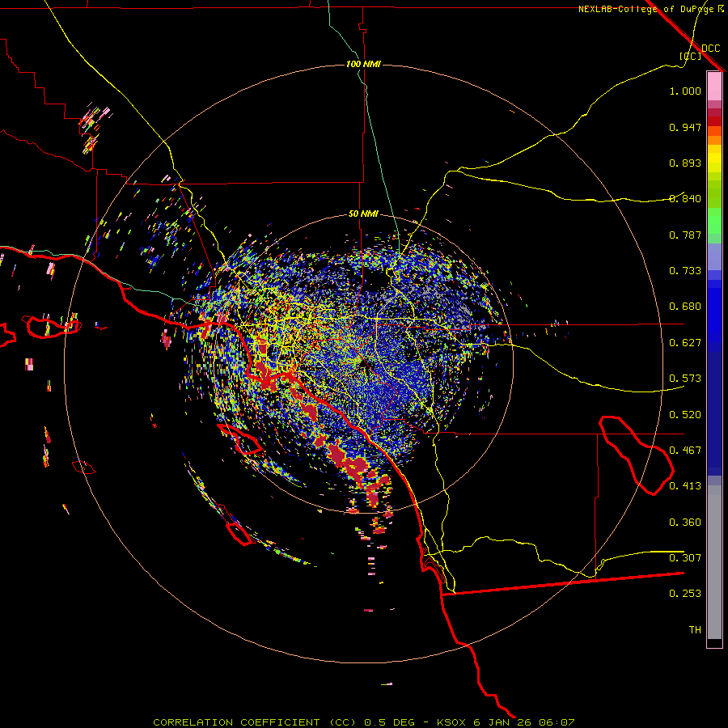Select the 0.627 legend value
The height and width of the screenshot is (728, 728).
coord(685,343)
